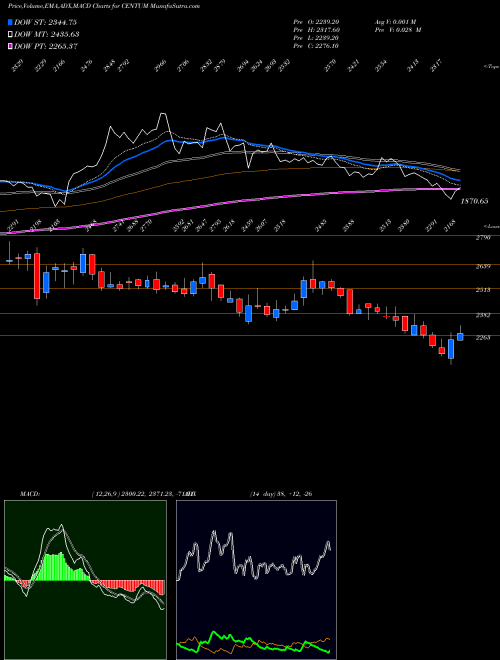Click the tall red candlestick near chart start
Viewport: 500px width, 660px height.
click(x=37, y=276)
